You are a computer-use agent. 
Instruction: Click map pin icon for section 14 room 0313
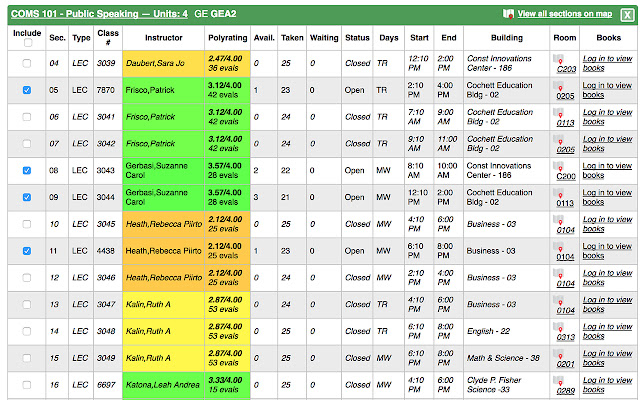coord(558,328)
